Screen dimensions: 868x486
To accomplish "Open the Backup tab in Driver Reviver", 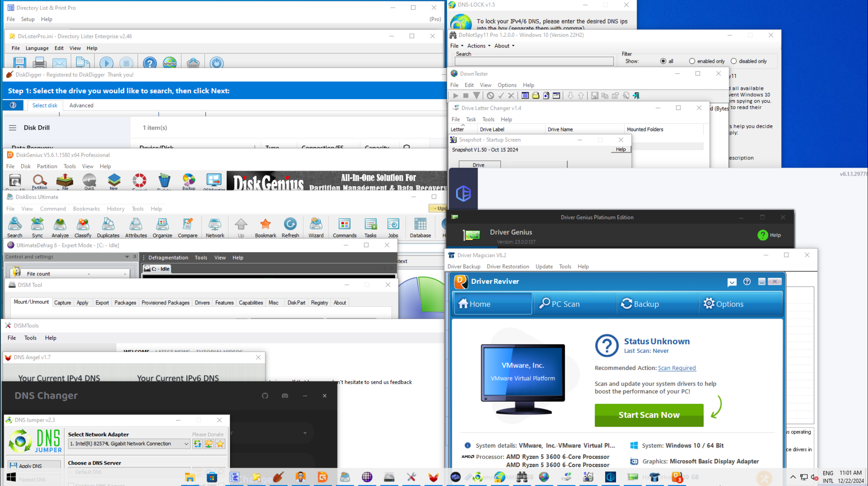I will (x=657, y=304).
